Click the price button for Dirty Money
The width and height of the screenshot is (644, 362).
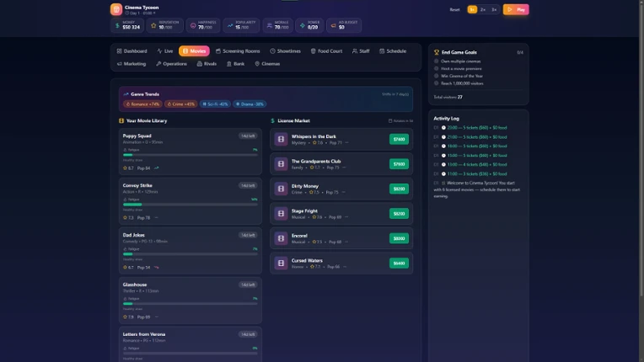pyautogui.click(x=399, y=189)
